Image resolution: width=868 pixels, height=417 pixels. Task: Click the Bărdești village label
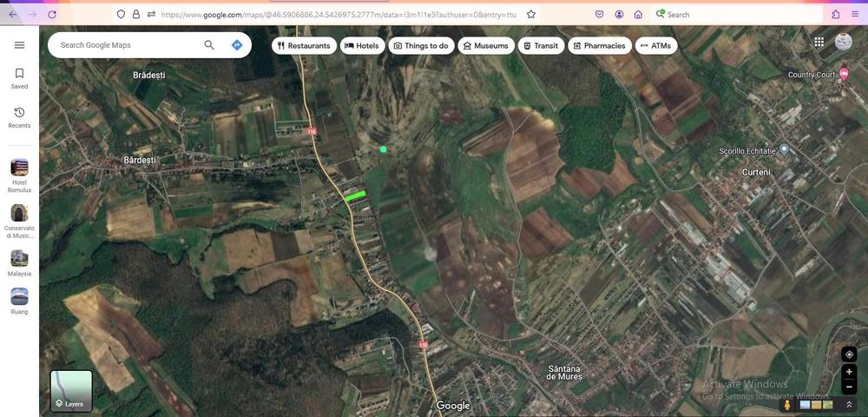coord(140,160)
